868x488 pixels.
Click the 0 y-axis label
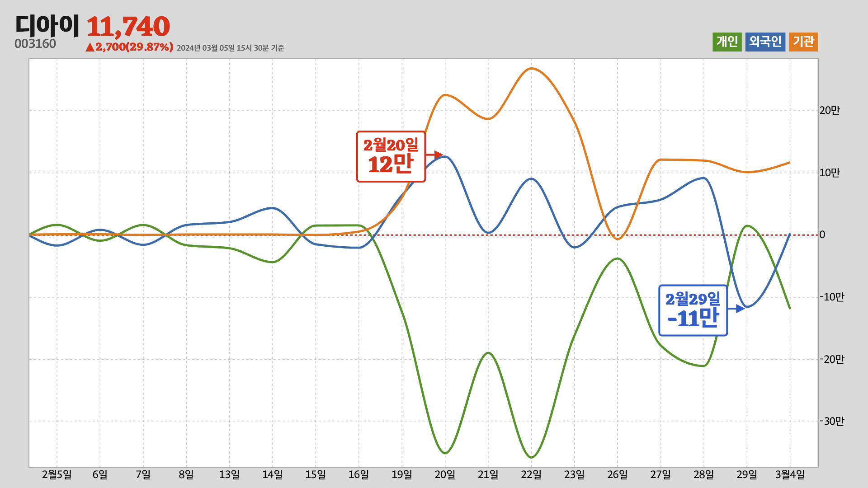pyautogui.click(x=822, y=235)
